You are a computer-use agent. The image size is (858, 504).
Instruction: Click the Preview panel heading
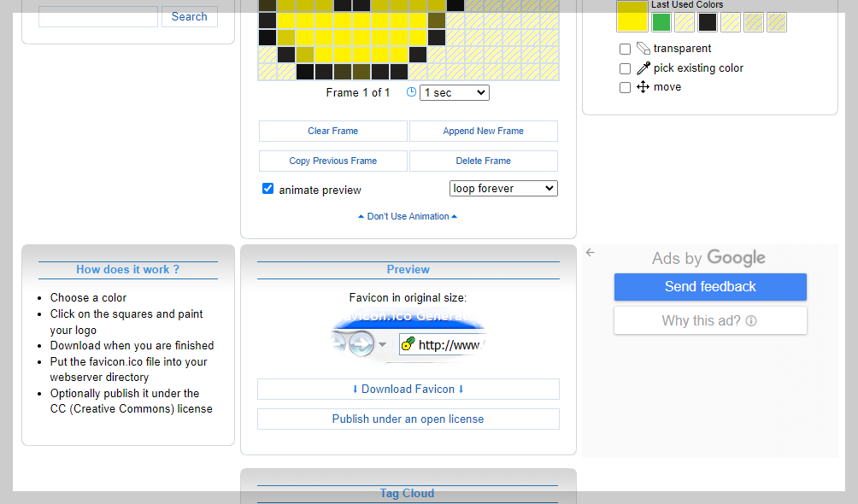tap(408, 269)
